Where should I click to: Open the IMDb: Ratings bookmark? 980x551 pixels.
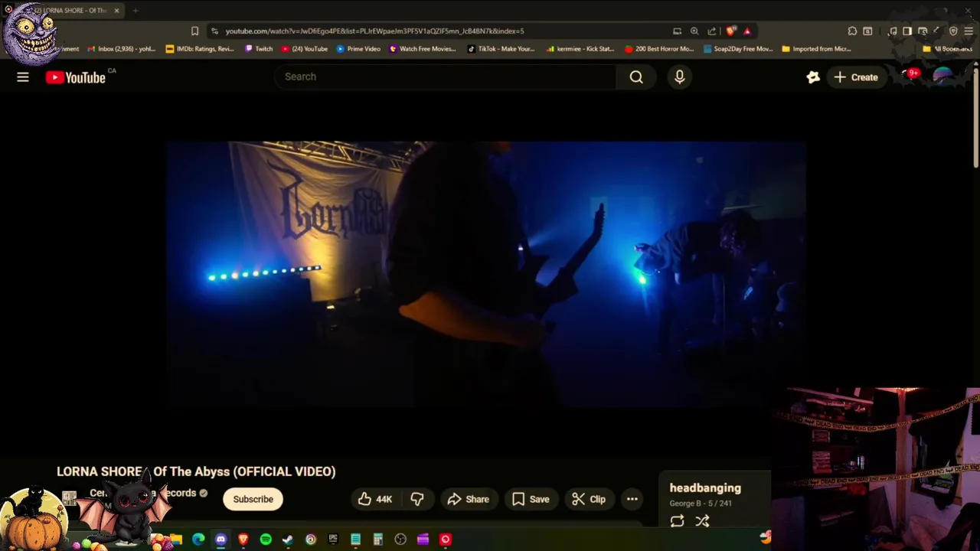coord(200,49)
